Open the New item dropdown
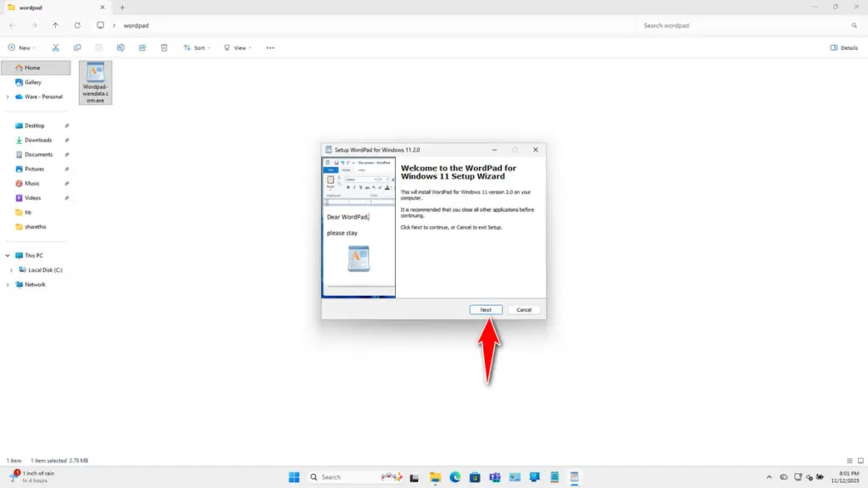Screen dimensions: 868x488 [23, 48]
